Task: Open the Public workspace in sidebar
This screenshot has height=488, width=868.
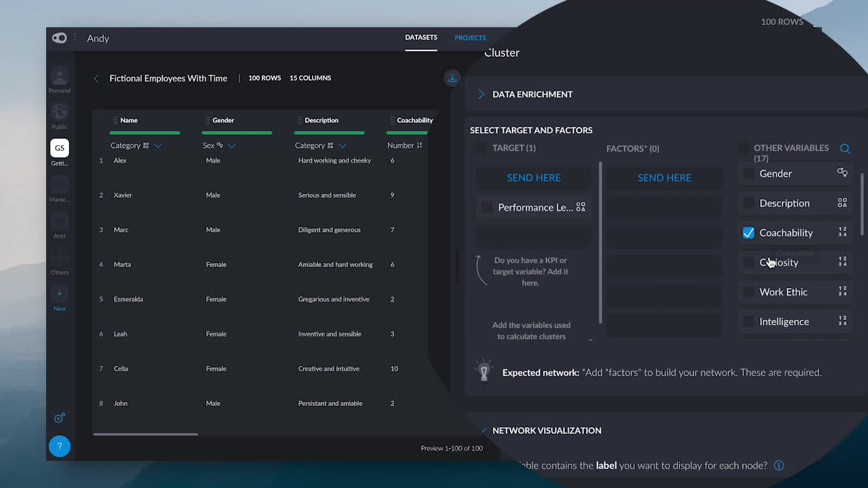Action: 60,116
